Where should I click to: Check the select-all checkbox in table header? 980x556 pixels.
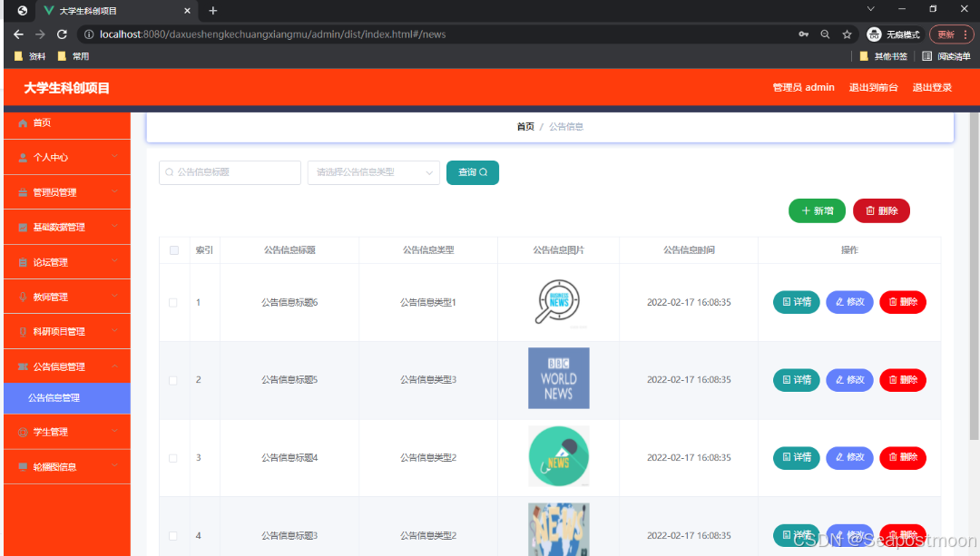(x=174, y=250)
